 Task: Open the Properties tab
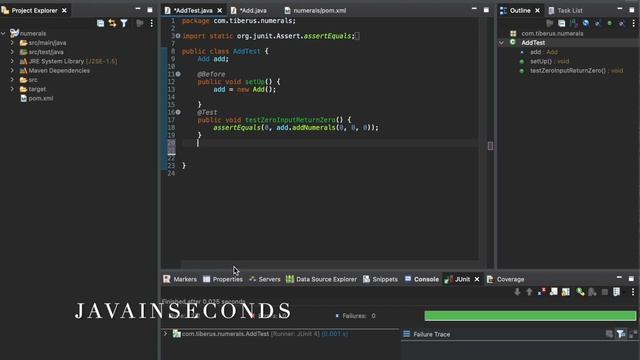click(x=223, y=279)
